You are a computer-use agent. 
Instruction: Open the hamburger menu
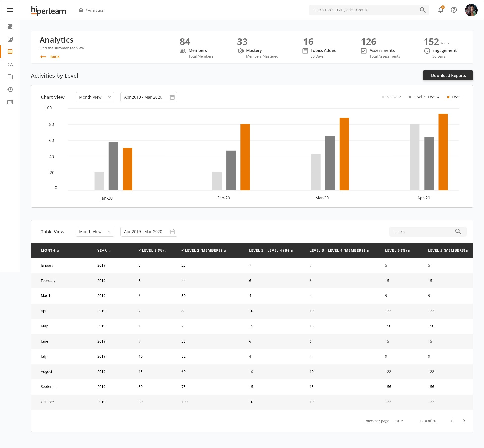point(10,10)
